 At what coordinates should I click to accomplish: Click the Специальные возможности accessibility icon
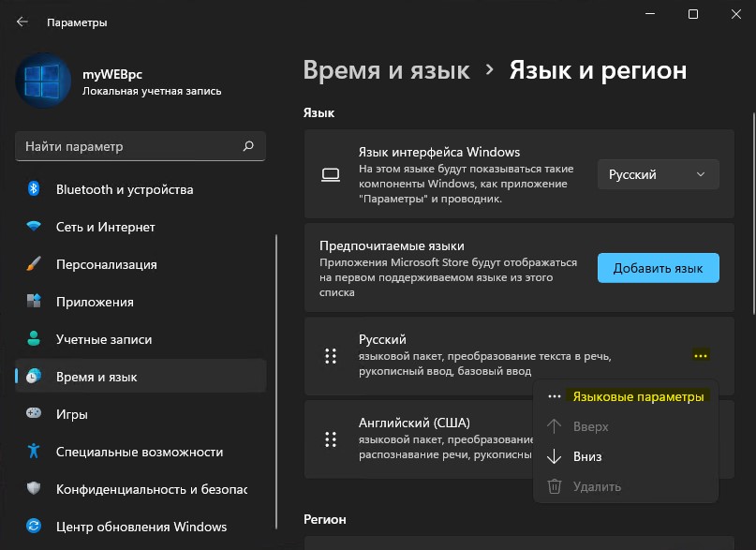tap(34, 451)
